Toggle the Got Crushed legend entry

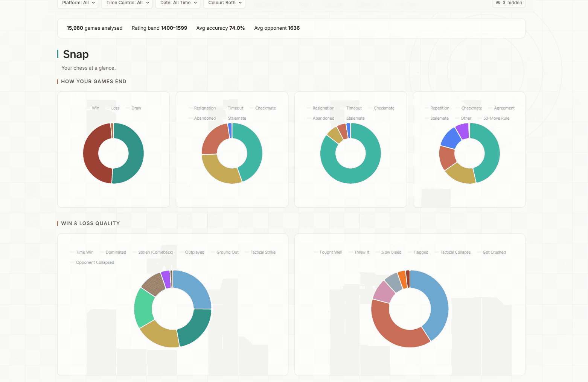coord(491,252)
